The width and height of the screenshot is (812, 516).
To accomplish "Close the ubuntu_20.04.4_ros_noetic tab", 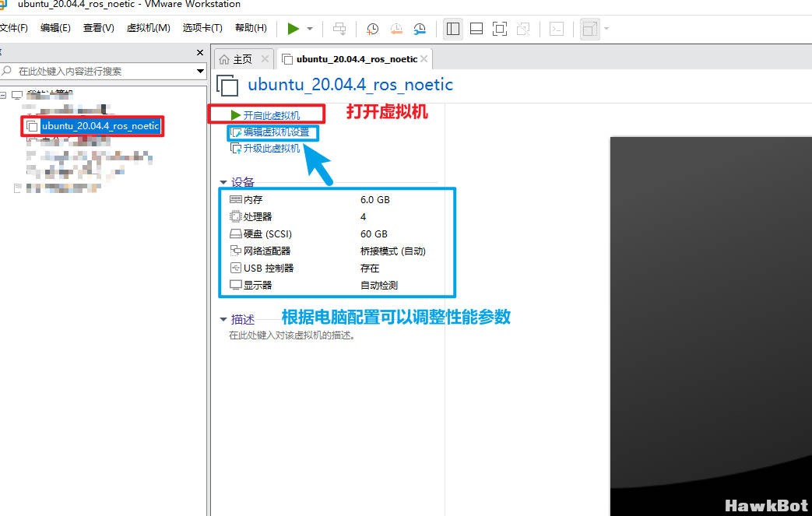I will (x=424, y=59).
